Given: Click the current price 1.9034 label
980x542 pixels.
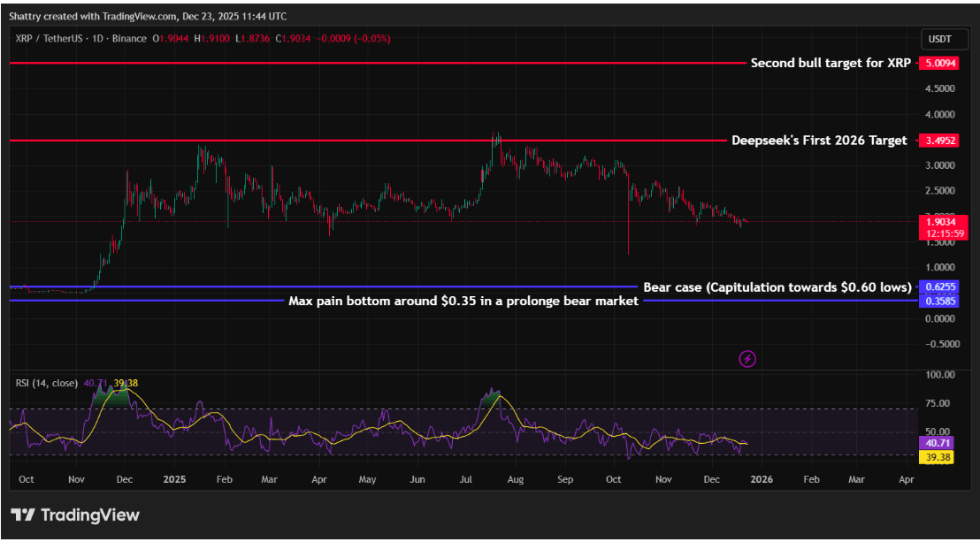Looking at the screenshot, I should (x=943, y=222).
